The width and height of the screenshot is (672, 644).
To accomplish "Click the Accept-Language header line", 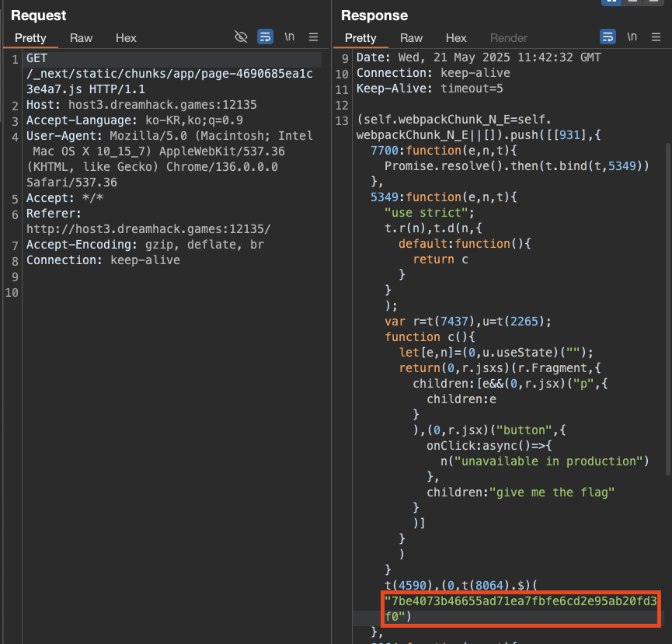I will pyautogui.click(x=134, y=120).
